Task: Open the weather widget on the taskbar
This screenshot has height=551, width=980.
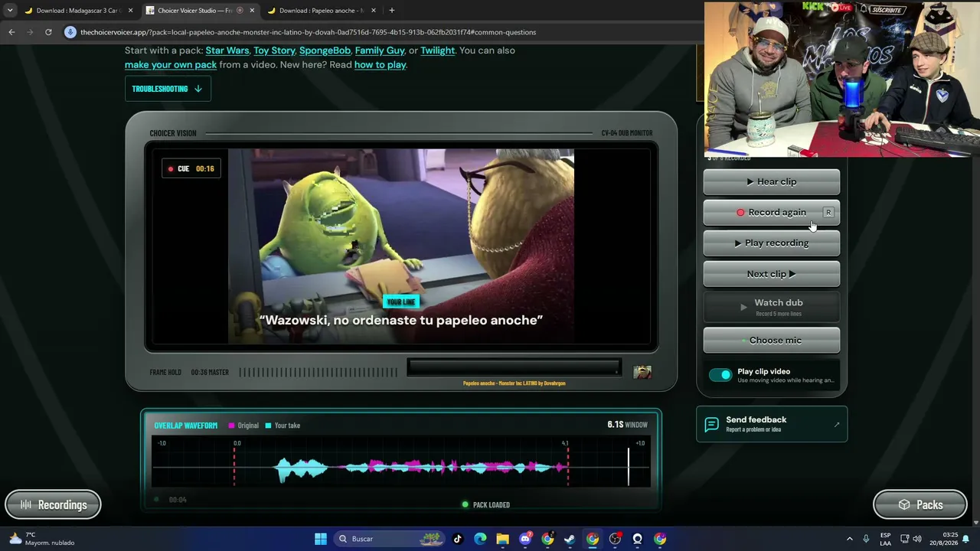Action: pyautogui.click(x=43, y=539)
